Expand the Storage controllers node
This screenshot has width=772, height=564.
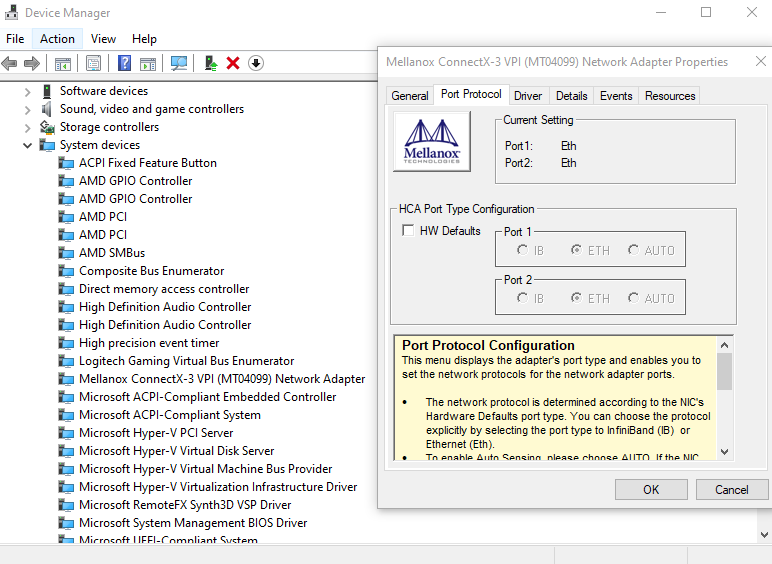(28, 128)
